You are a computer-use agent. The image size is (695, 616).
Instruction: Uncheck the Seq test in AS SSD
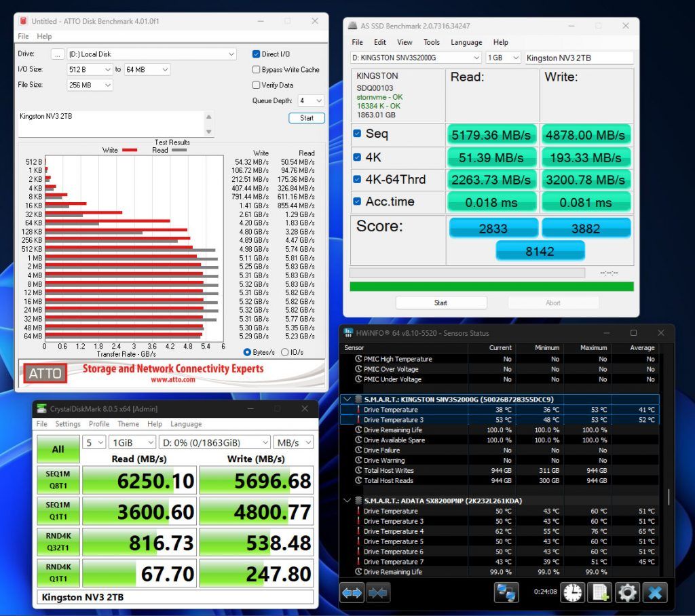point(357,134)
